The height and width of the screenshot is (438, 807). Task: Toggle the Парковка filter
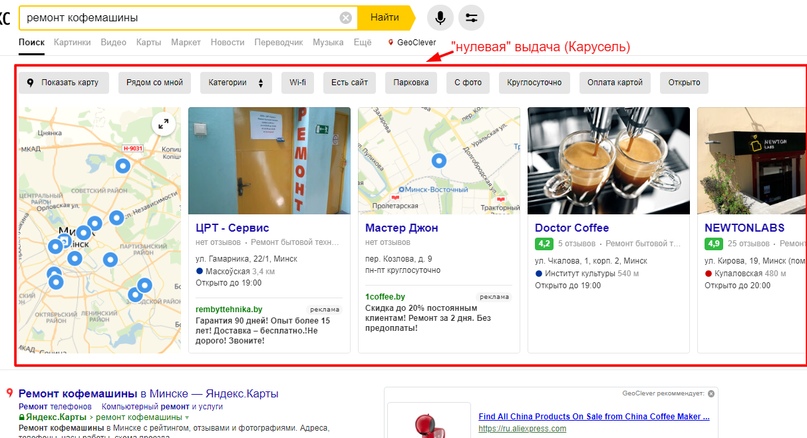coord(411,82)
